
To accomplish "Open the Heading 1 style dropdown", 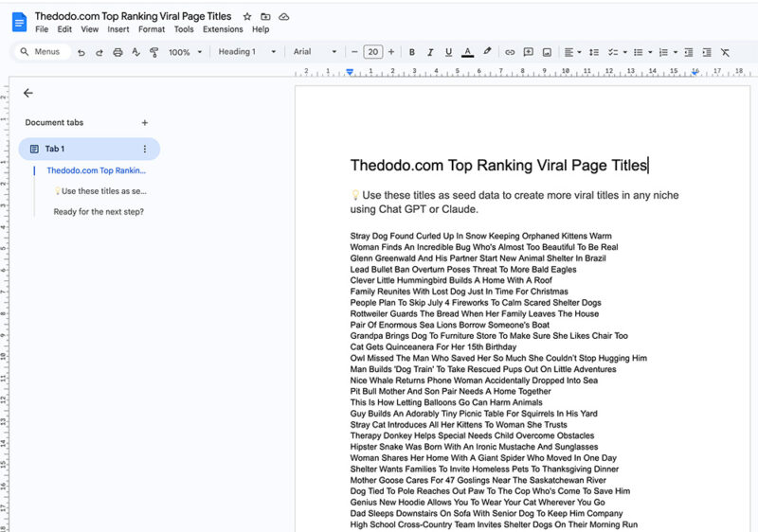I will (247, 52).
